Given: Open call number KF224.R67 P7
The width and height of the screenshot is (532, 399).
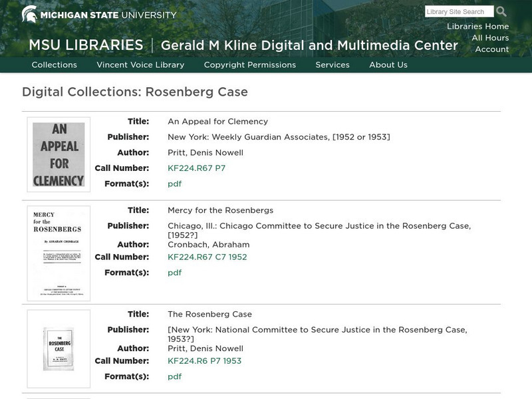Looking at the screenshot, I should pos(198,168).
